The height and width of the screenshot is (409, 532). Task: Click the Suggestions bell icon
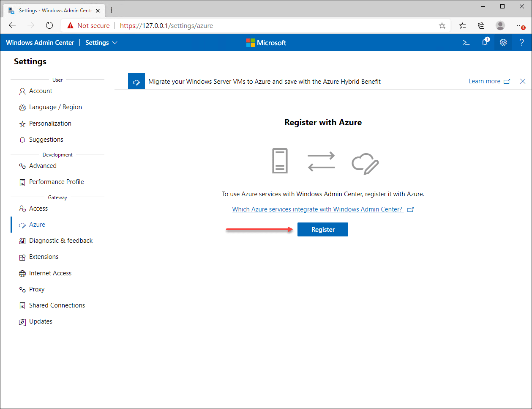(x=22, y=140)
